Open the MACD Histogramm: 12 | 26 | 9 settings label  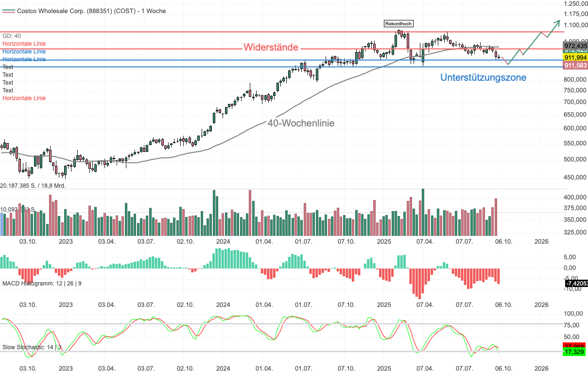pyautogui.click(x=42, y=283)
